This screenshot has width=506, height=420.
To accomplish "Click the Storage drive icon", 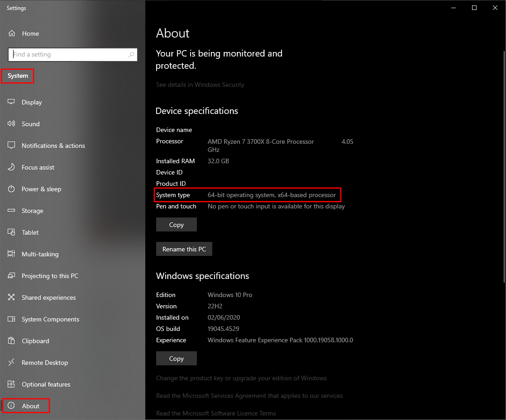I will [x=12, y=211].
